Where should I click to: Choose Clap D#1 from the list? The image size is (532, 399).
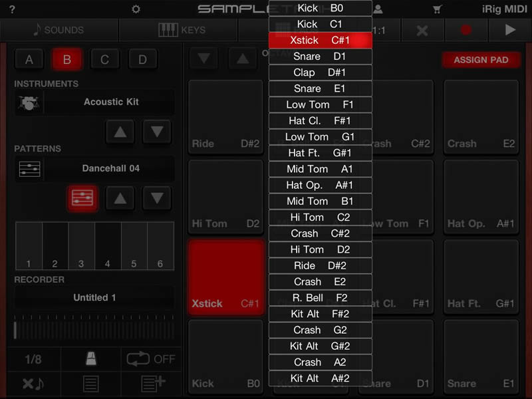click(320, 72)
